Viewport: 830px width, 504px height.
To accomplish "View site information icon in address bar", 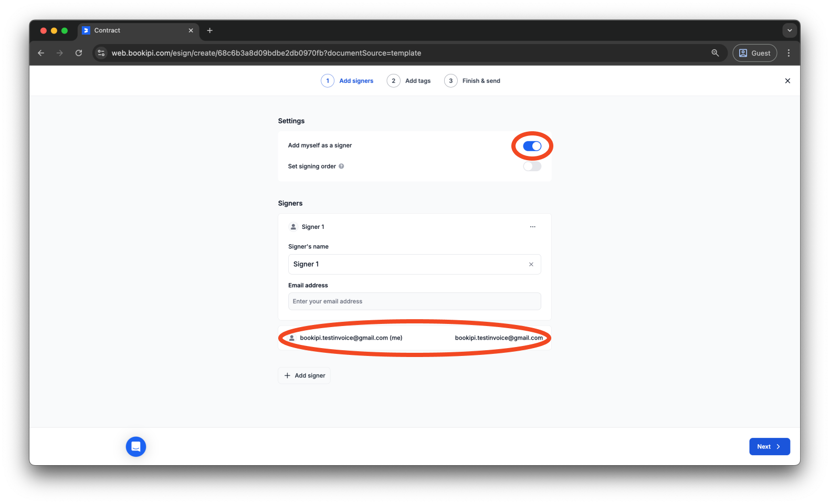I will (x=101, y=53).
